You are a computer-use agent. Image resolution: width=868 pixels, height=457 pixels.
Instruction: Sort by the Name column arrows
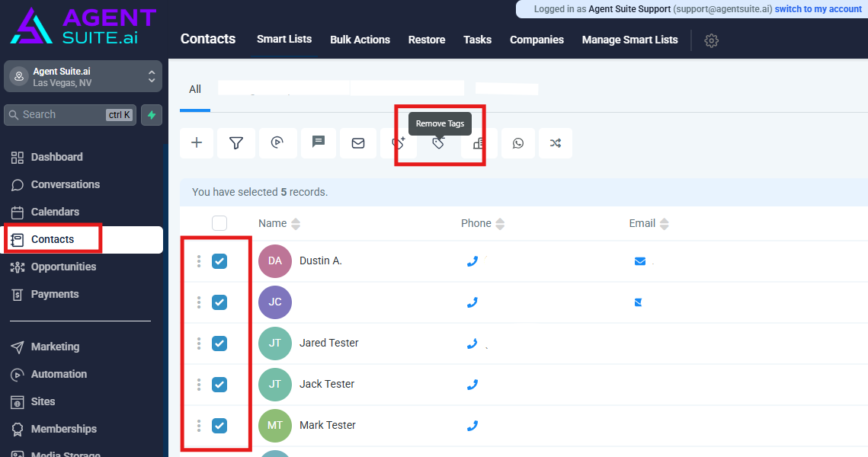click(x=296, y=223)
